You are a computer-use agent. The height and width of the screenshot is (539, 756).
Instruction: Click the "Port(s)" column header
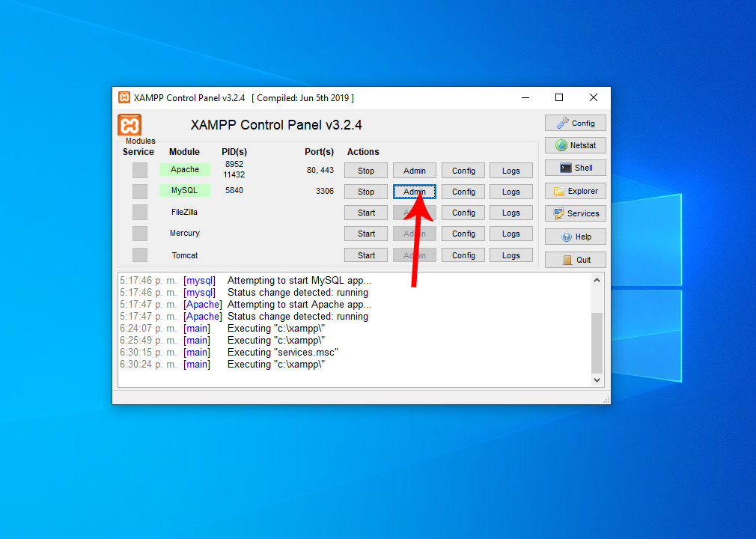click(319, 152)
